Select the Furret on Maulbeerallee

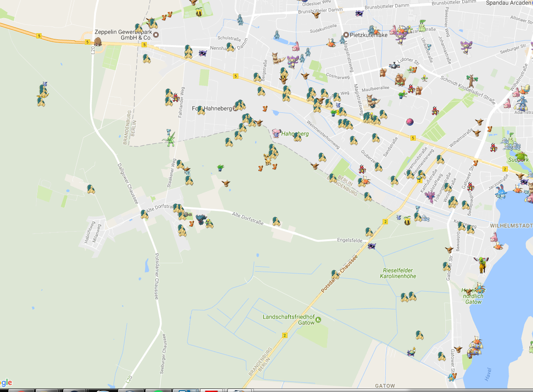373,101
